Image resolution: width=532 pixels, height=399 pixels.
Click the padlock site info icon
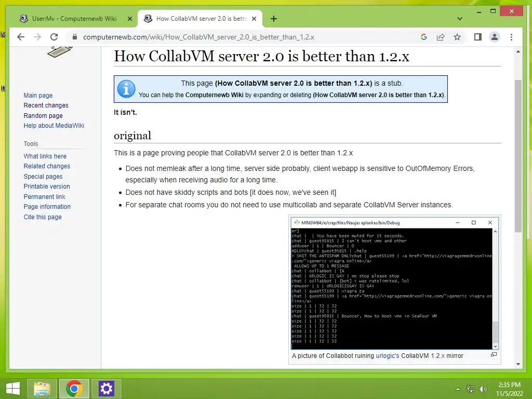click(x=75, y=37)
